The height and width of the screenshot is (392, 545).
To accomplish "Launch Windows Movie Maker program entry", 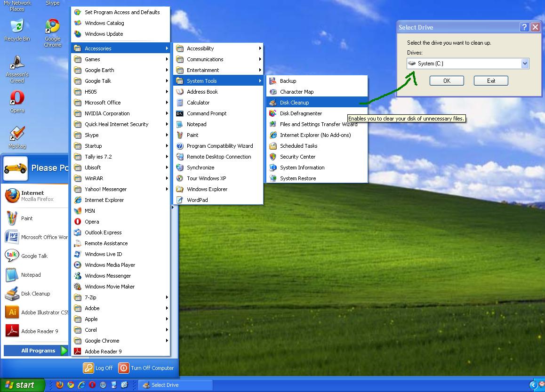I will pyautogui.click(x=120, y=287).
